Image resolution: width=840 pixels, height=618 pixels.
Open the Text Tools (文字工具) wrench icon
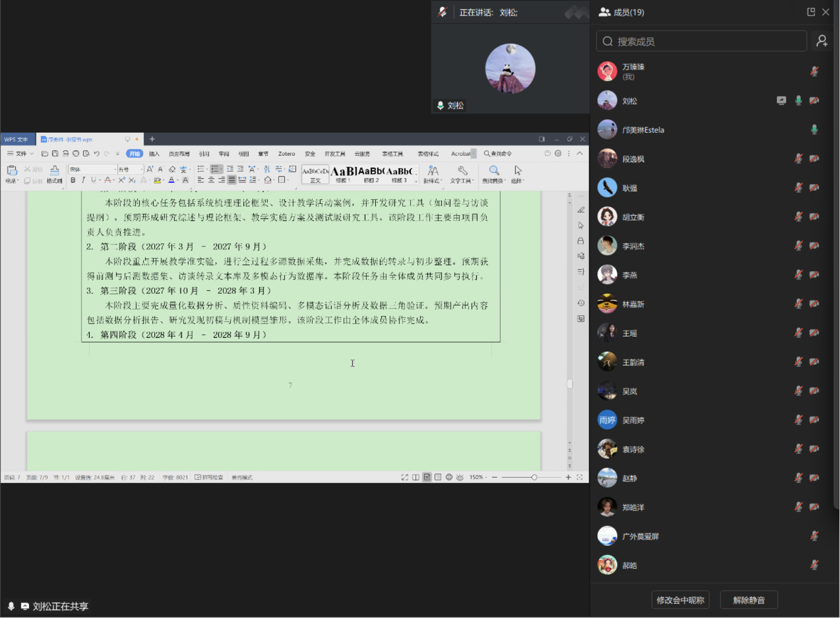[x=462, y=170]
